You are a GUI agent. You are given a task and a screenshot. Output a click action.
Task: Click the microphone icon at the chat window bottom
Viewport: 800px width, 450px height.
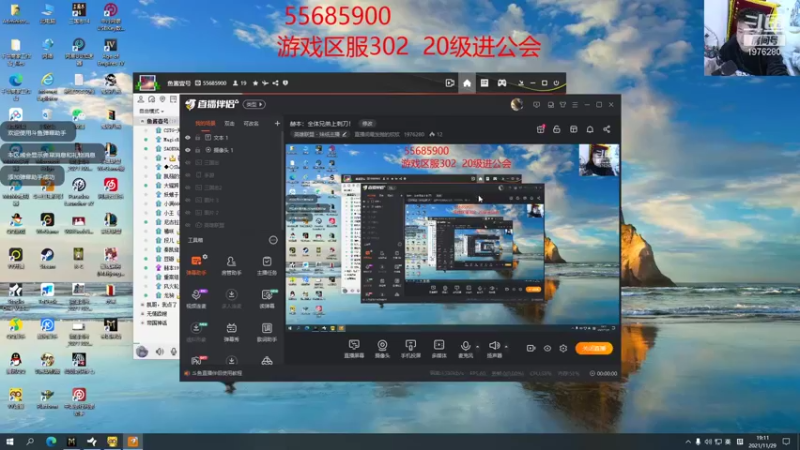174,352
